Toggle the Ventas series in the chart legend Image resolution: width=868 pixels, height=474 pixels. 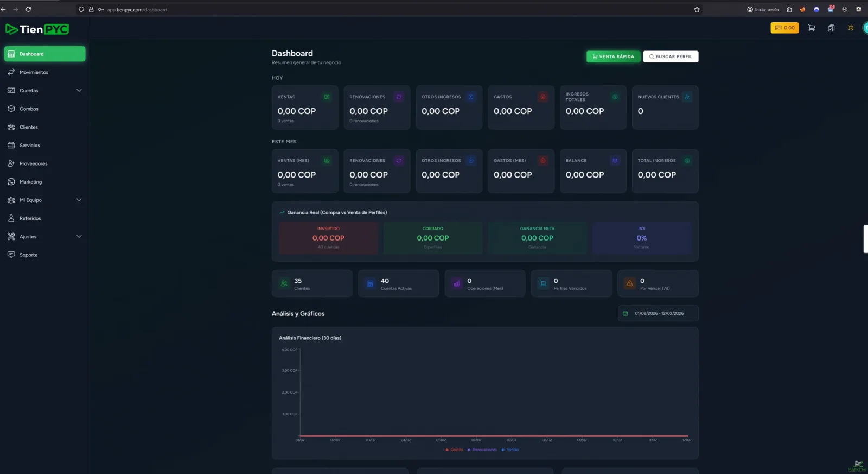510,450
